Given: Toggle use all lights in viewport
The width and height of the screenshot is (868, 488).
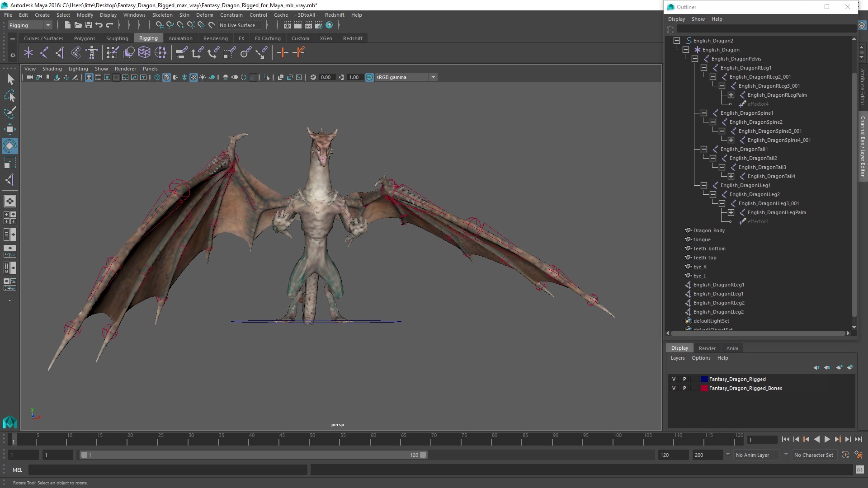Looking at the screenshot, I should [x=203, y=77].
